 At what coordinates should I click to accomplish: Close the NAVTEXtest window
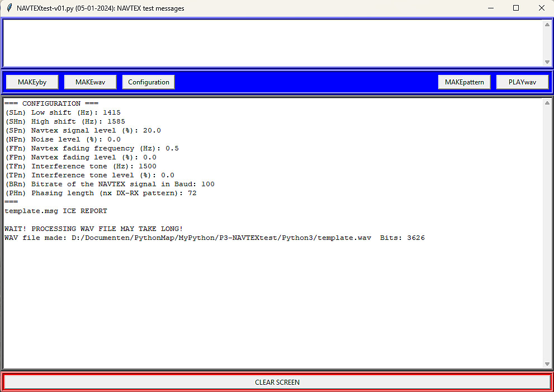541,8
